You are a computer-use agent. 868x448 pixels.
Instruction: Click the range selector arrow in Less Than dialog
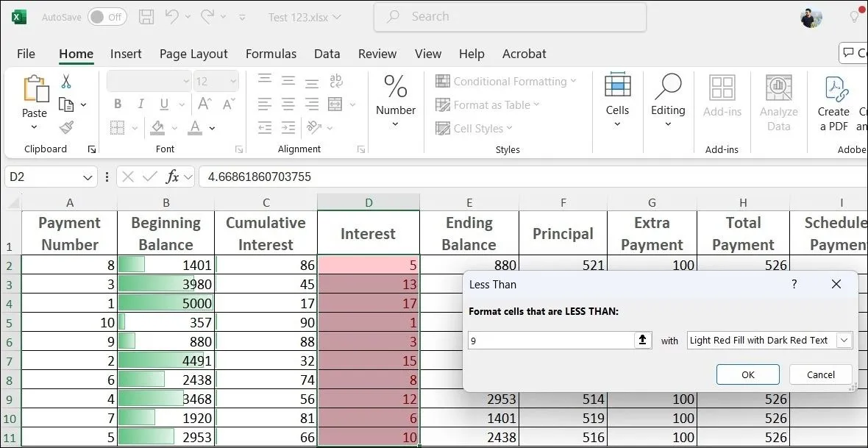tap(642, 340)
